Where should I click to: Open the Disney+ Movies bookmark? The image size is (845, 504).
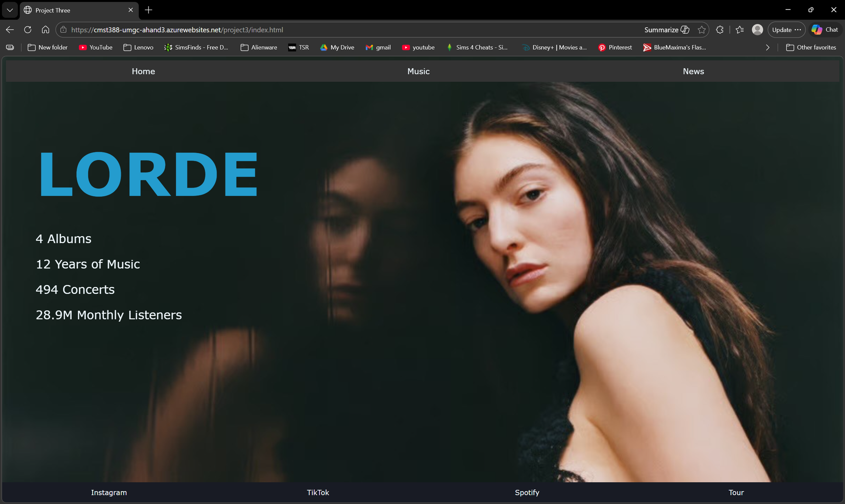click(x=555, y=48)
